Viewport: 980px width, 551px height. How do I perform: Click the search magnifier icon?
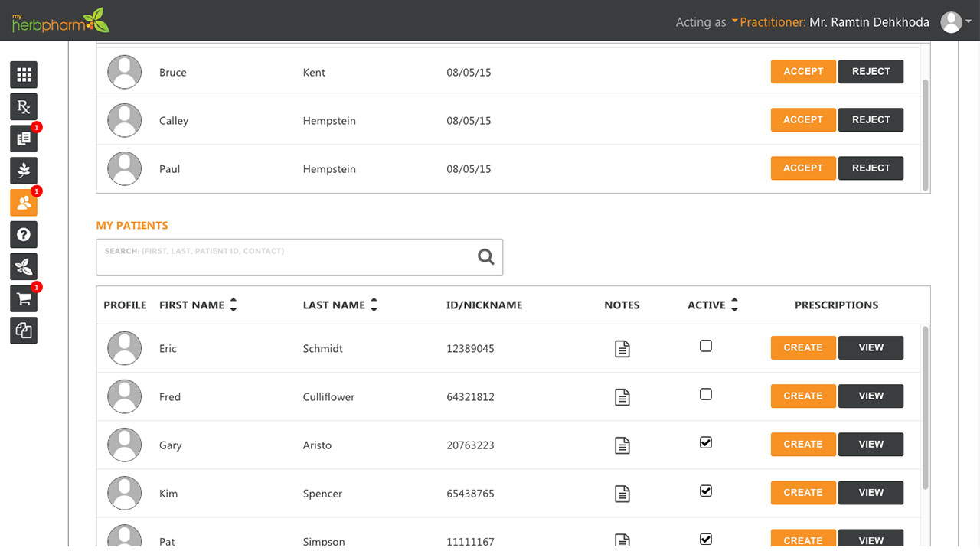pyautogui.click(x=486, y=257)
